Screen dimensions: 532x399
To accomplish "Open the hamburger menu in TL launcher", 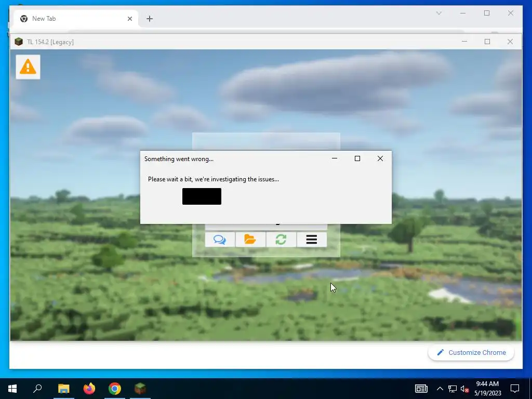I will (312, 240).
